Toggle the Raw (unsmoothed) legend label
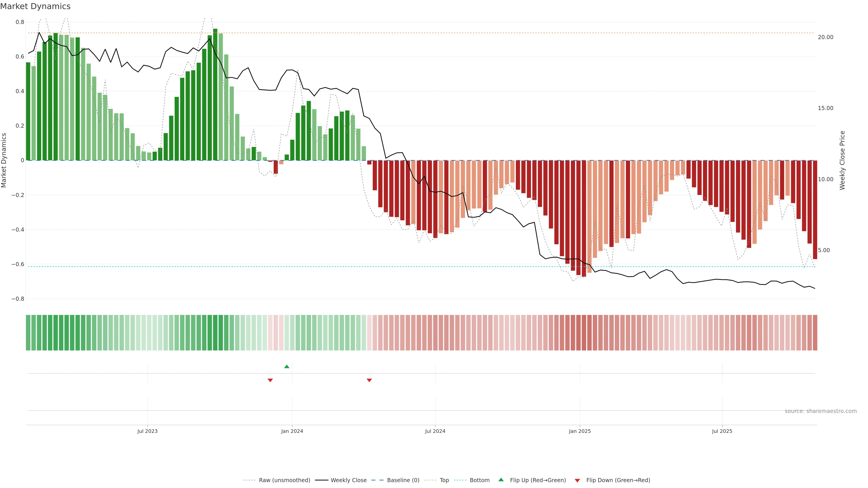Viewport: 868px width, 488px height. tap(284, 480)
